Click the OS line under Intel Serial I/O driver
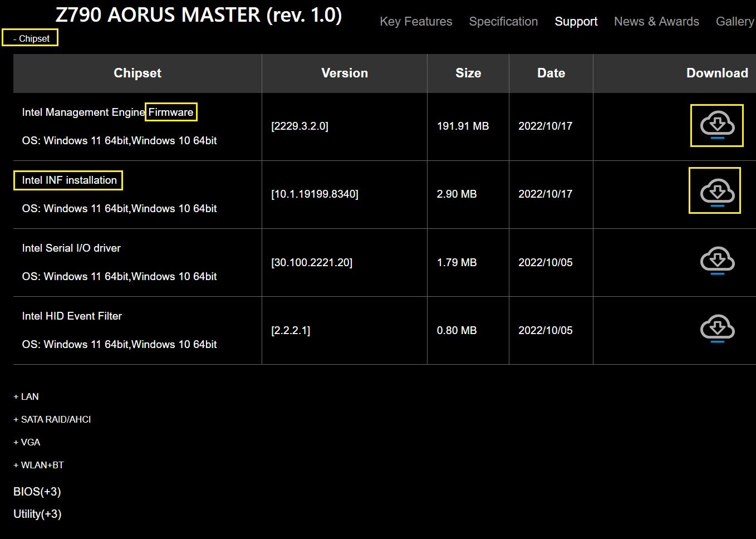 [119, 276]
